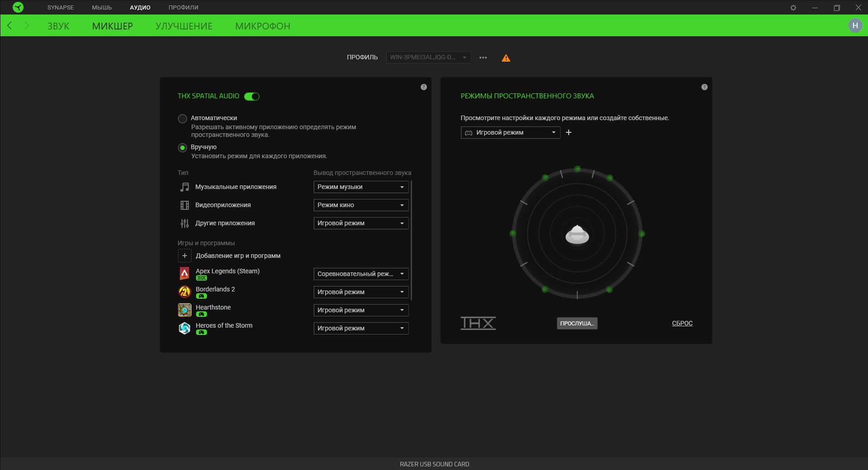Open music applications mode dropdown
Viewport: 868px width, 470px height.
tap(361, 187)
